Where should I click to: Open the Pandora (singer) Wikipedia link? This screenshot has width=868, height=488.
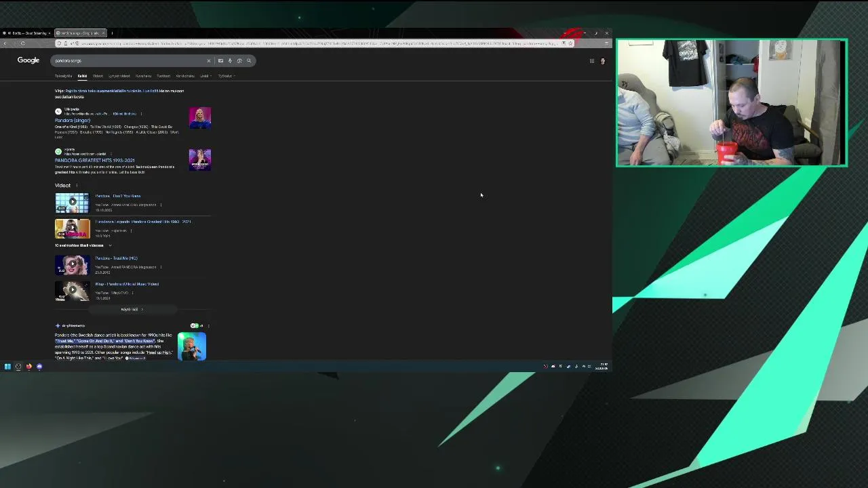coord(73,121)
